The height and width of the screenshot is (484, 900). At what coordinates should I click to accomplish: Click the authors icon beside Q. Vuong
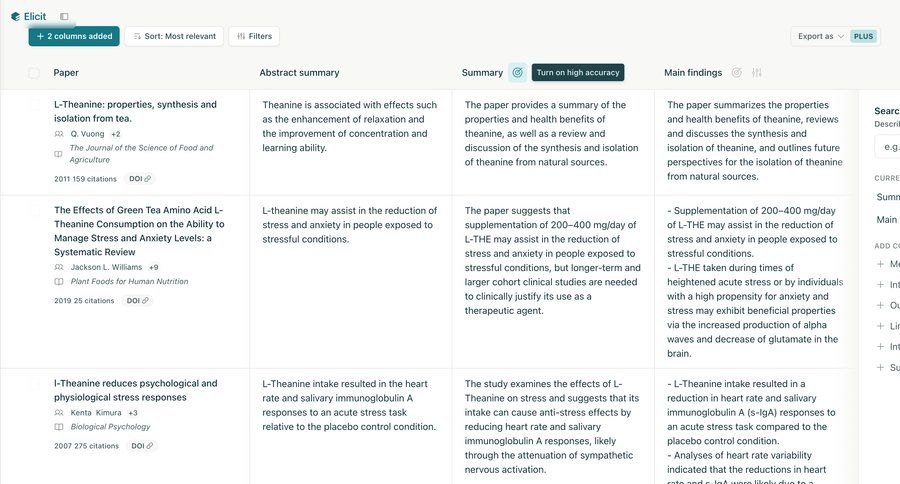tap(59, 134)
